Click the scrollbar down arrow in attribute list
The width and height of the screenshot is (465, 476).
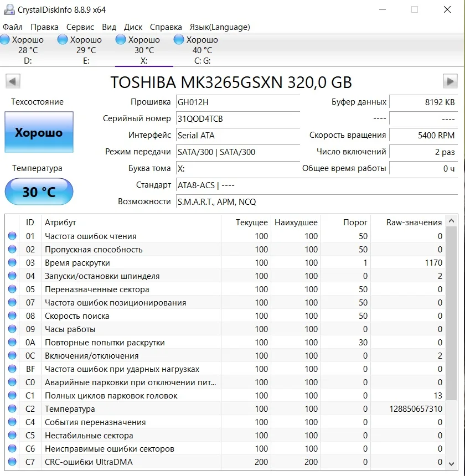(x=451, y=464)
